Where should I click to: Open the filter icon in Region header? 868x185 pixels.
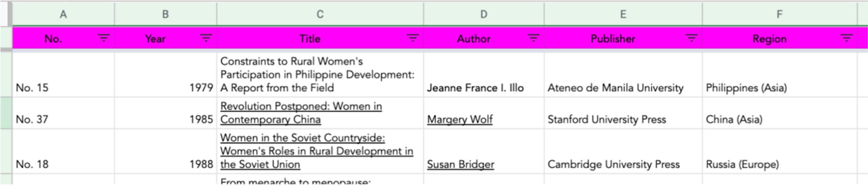(x=847, y=38)
